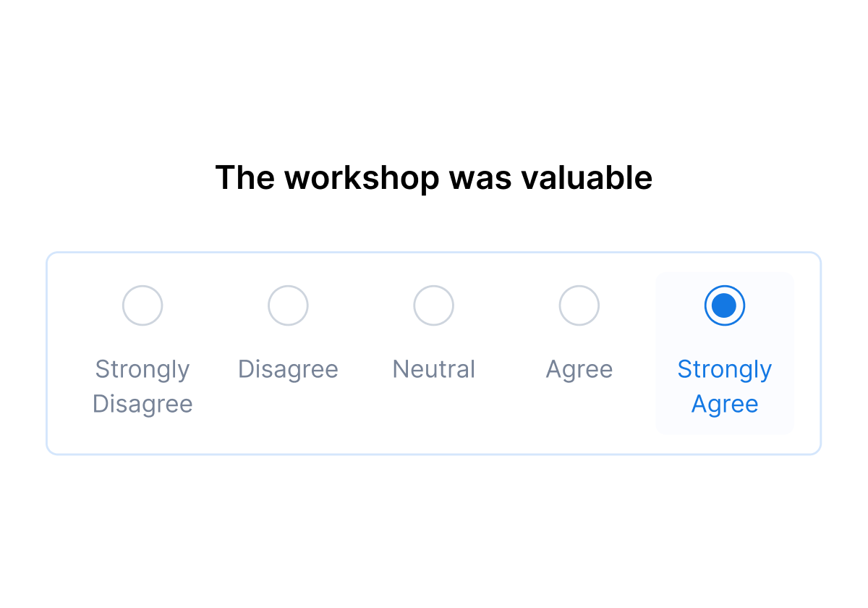Click the blue word "Strongly"
This screenshot has height=608, width=868.
coord(724,369)
